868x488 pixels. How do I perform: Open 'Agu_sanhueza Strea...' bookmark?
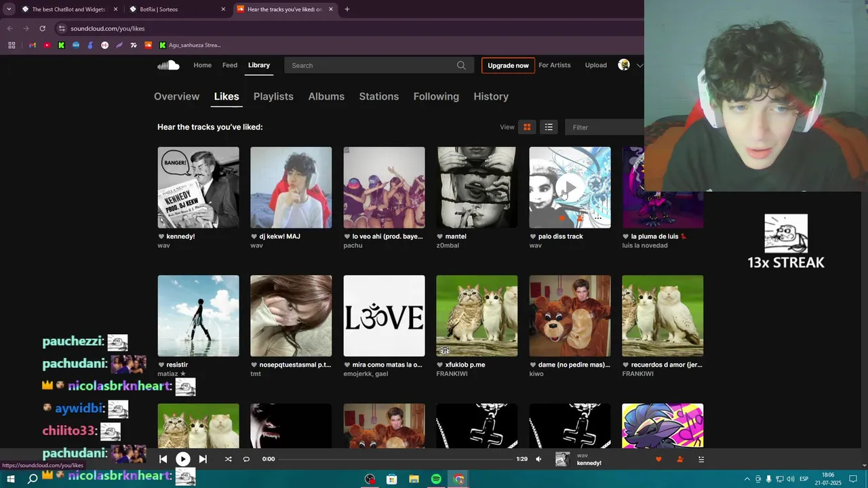(x=190, y=45)
